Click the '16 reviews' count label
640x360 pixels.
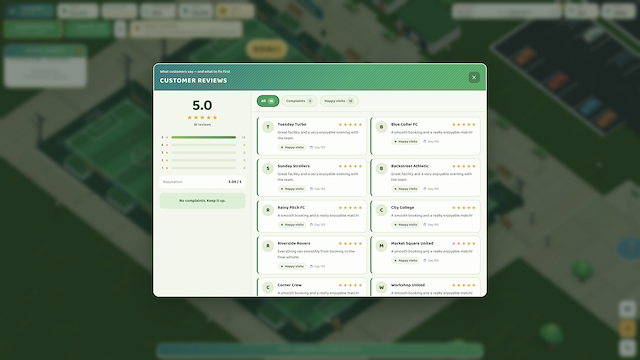(202, 124)
